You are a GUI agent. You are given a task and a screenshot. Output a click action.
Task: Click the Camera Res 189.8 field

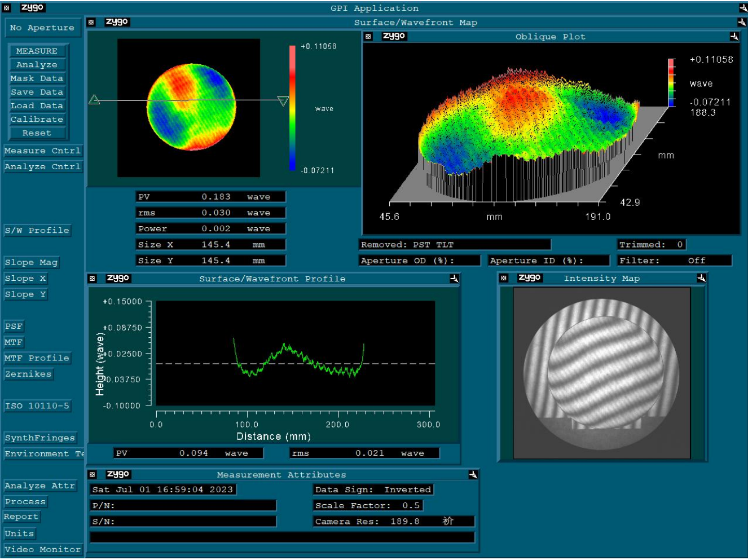point(394,521)
